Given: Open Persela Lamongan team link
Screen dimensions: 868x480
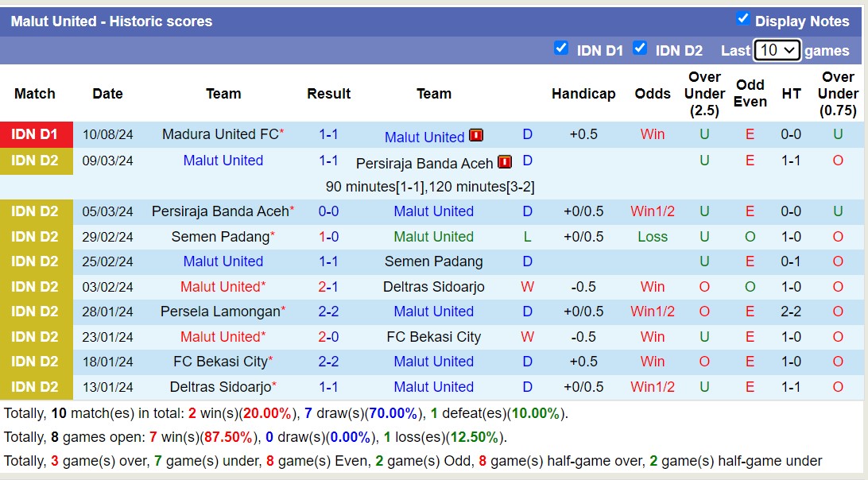Looking at the screenshot, I should (x=220, y=312).
